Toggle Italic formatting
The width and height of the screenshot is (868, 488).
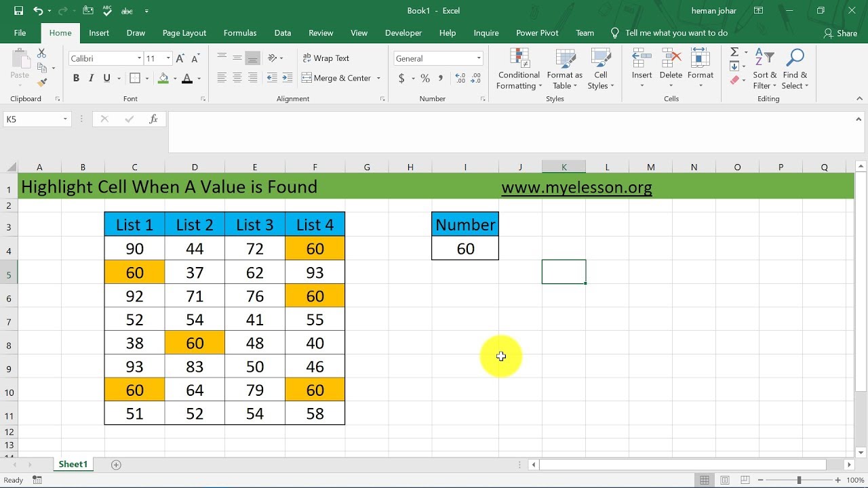click(x=92, y=79)
